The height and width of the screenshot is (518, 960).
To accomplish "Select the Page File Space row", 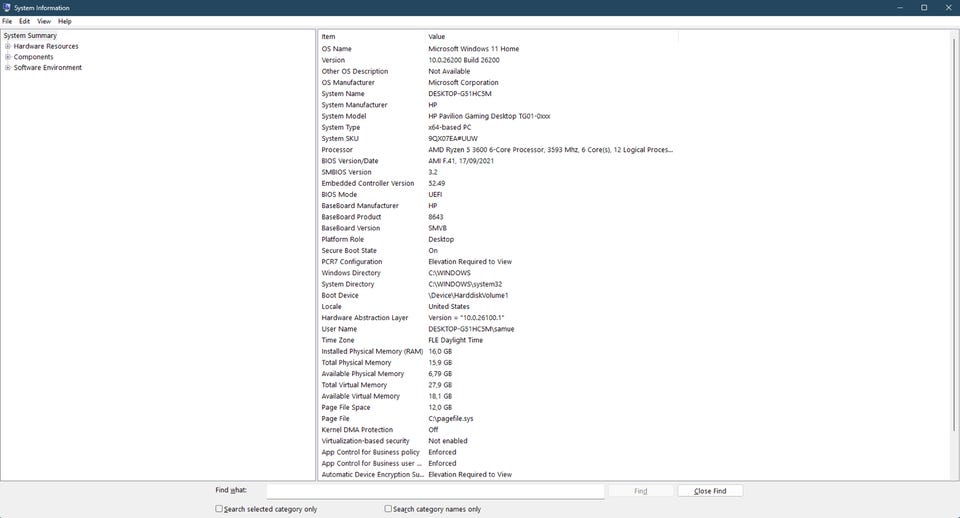I will pyautogui.click(x=498, y=407).
